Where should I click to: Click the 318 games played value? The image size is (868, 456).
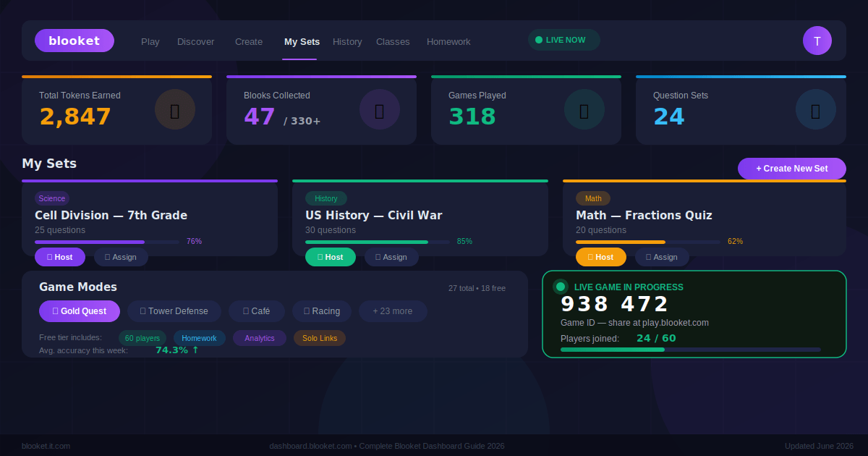tap(472, 117)
